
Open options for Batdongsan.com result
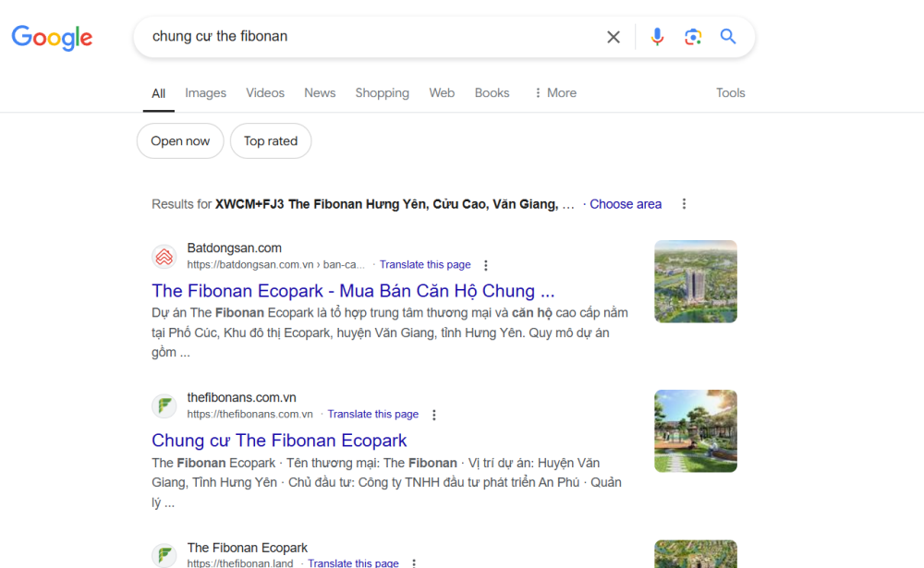[486, 265]
